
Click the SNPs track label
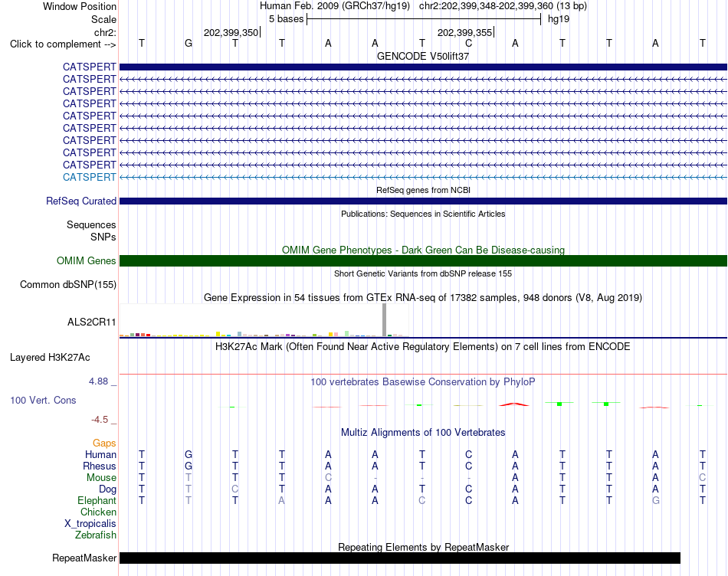coord(103,237)
